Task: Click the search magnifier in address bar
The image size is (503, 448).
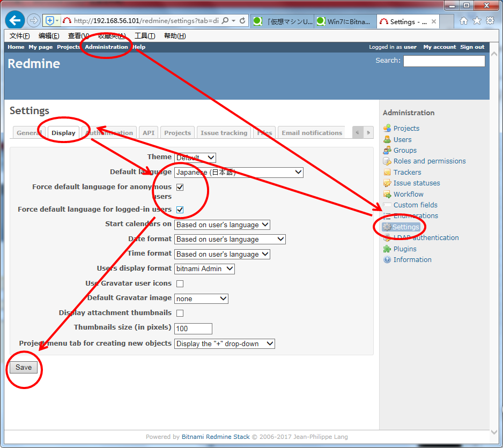Action: point(225,21)
